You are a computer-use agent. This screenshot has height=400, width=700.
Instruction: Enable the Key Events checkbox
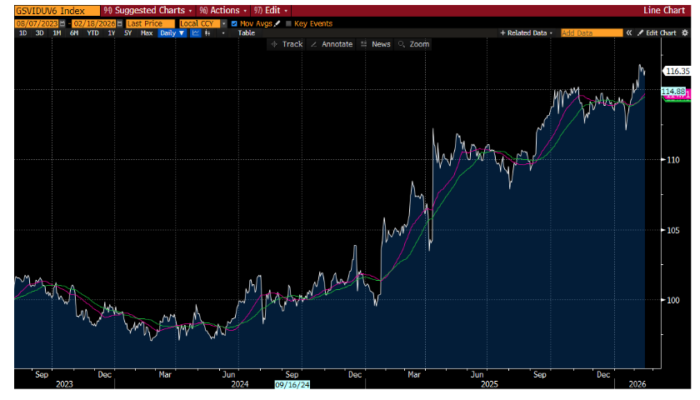point(291,22)
